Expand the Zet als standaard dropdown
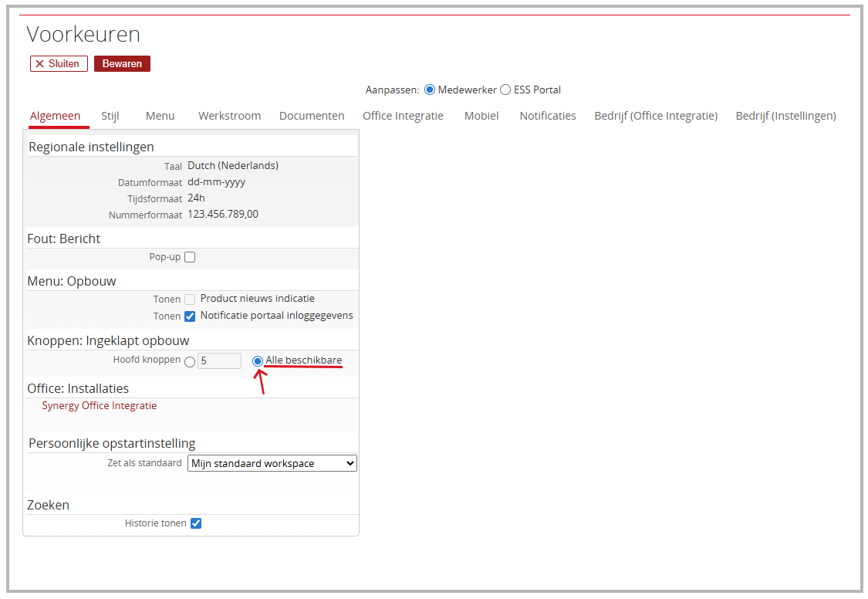This screenshot has height=599, width=868. (272, 464)
